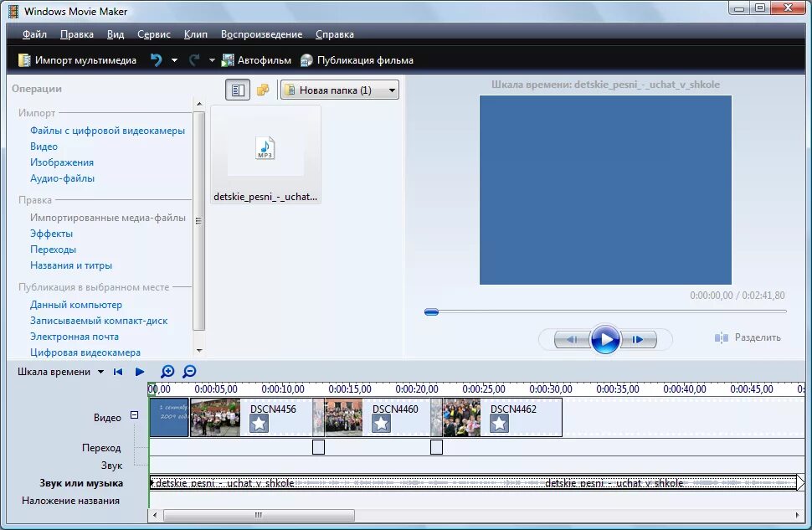This screenshot has width=812, height=530.
Task: Open the redo history dropdown arrow
Action: (212, 60)
